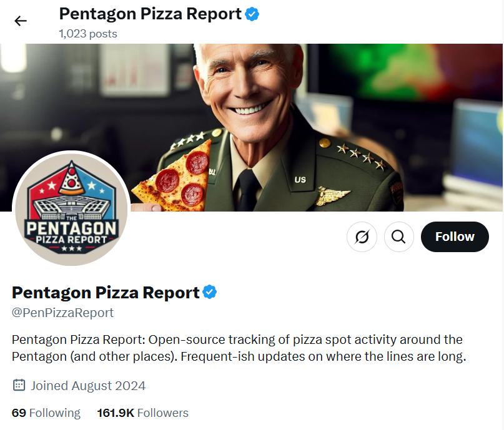
Task: Click the verified badge in the top header
Action: point(252,14)
